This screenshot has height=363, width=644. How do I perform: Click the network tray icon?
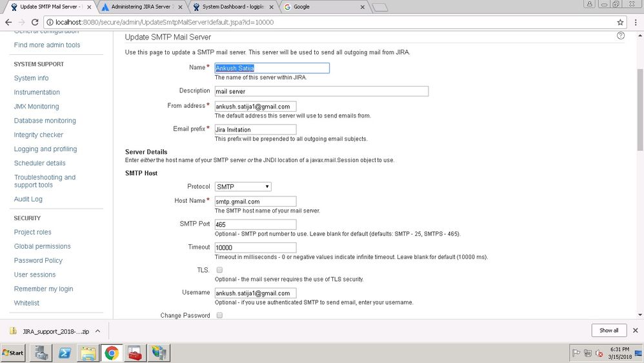point(588,353)
